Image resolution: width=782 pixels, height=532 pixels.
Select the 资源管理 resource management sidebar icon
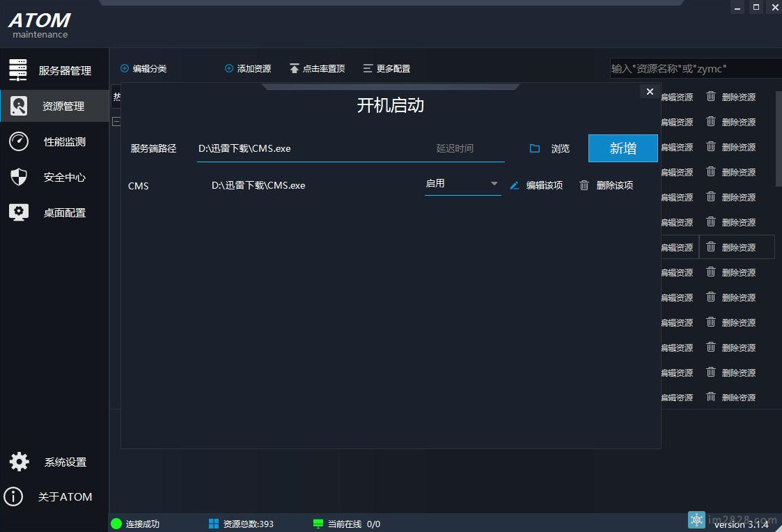[19, 106]
